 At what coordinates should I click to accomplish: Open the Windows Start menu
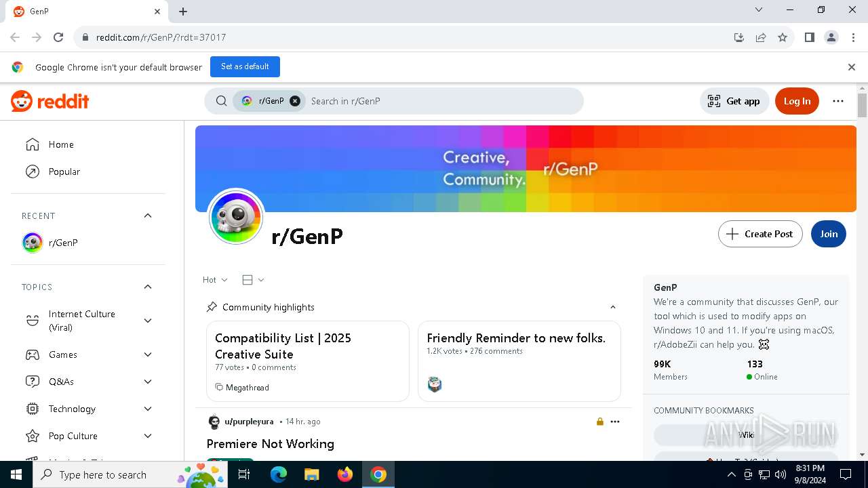(16, 474)
